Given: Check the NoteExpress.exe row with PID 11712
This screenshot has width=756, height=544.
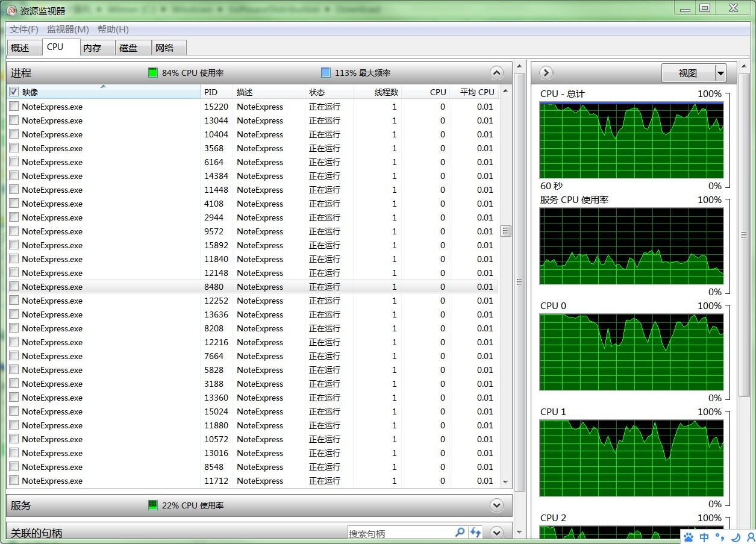Looking at the screenshot, I should tap(14, 480).
